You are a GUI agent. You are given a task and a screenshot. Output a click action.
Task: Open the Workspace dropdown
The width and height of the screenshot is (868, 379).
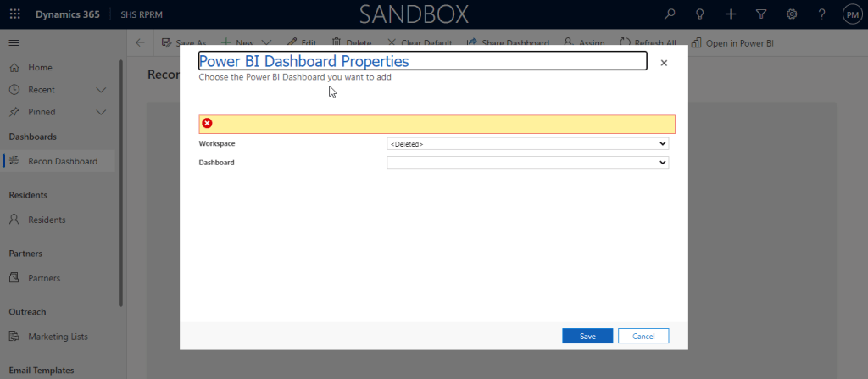pyautogui.click(x=527, y=144)
